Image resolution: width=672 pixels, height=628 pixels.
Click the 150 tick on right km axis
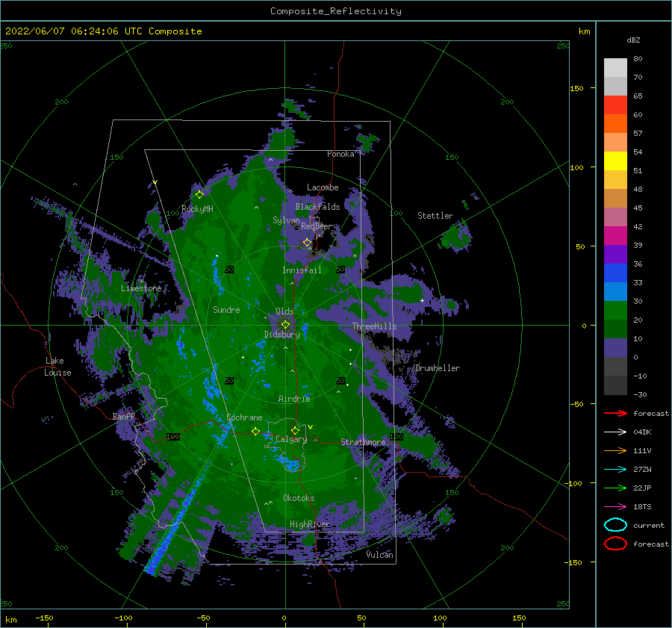(576, 88)
